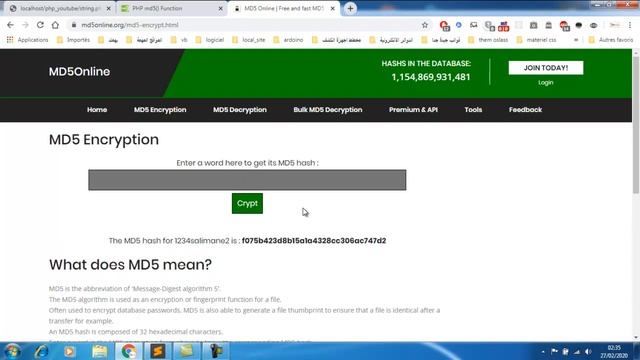The image size is (640, 360).
Task: Show hidden system tray icons
Action: pos(543,351)
